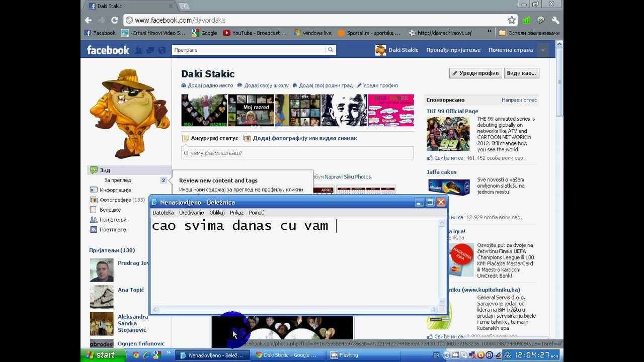
Task: Click the Notepad vertical scrollbar
Action: coord(442,262)
